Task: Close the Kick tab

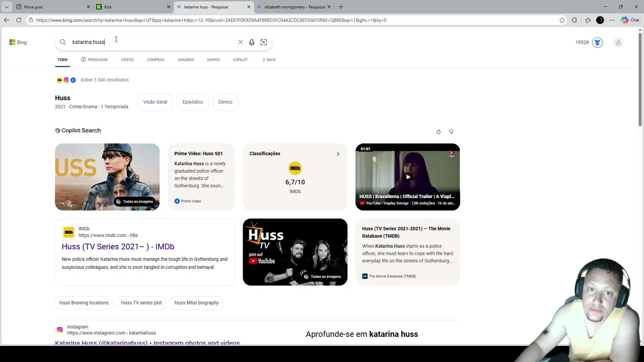Action: pyautogui.click(x=169, y=7)
